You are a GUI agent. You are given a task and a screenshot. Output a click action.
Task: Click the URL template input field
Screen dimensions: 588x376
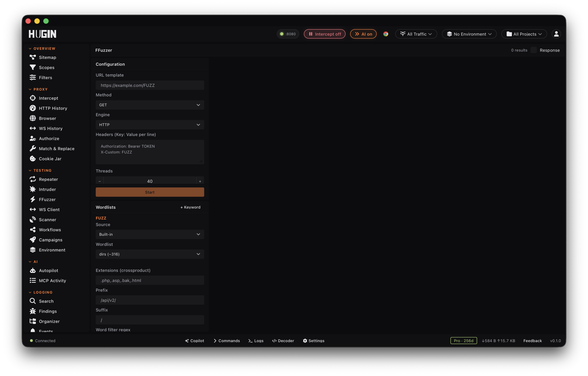point(150,85)
